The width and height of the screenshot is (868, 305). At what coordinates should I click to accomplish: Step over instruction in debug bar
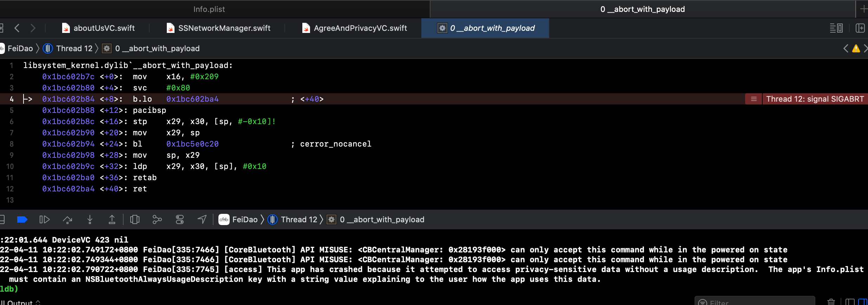tap(67, 219)
